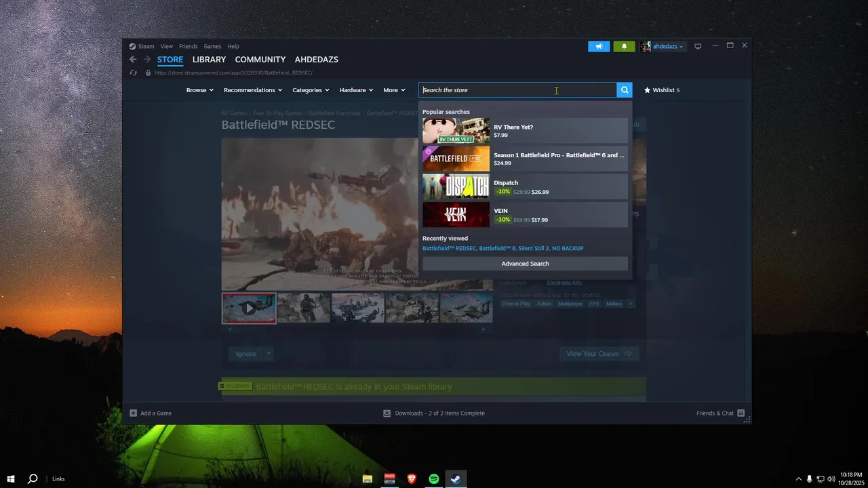The height and width of the screenshot is (488, 868).
Task: Go forward with the right arrow
Action: [x=147, y=60]
